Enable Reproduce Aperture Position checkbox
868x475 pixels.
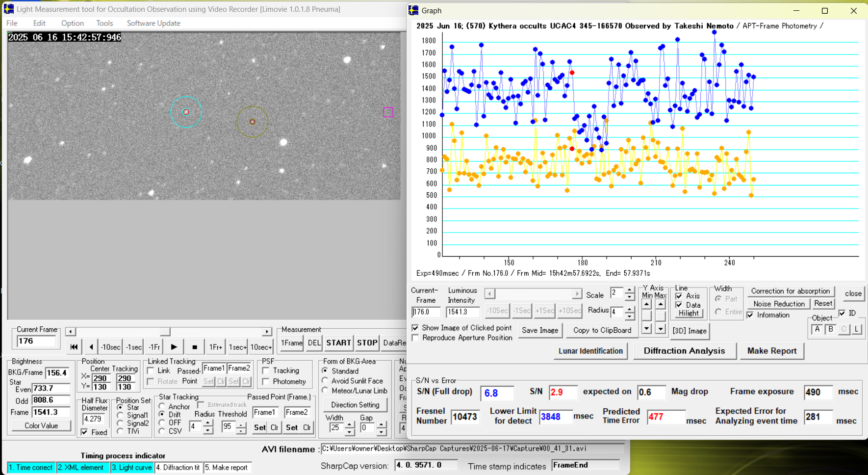416,338
